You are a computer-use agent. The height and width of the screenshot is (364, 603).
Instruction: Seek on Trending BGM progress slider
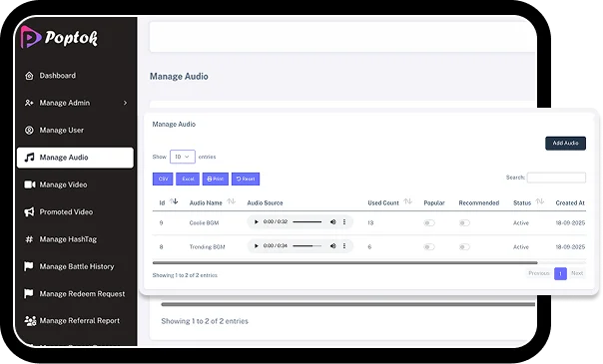(x=306, y=245)
